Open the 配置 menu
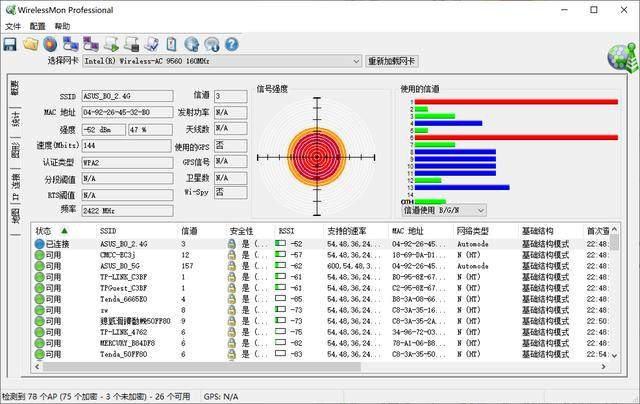This screenshot has height=404, width=640. pos(38,26)
